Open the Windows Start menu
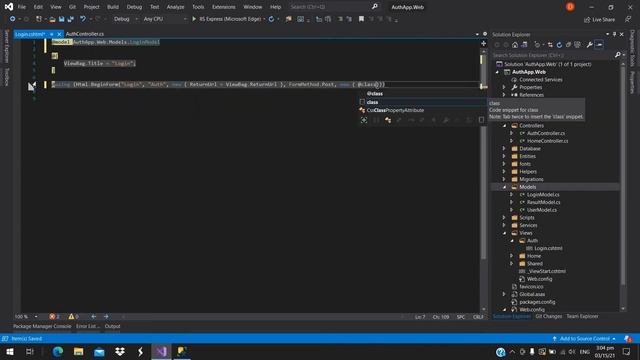Screen dimensions: 640x360 10,352
